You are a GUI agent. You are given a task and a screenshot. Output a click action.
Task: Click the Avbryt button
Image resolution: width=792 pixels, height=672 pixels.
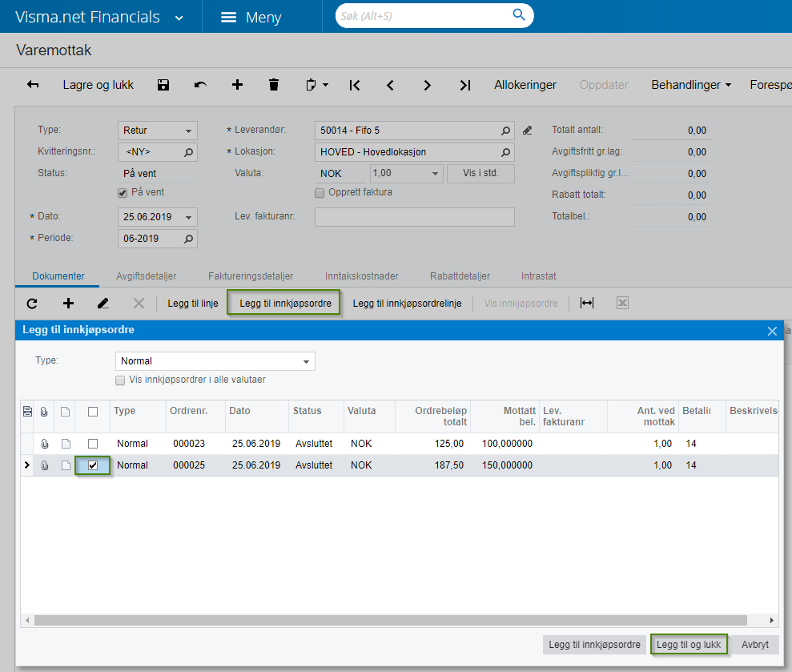754,644
